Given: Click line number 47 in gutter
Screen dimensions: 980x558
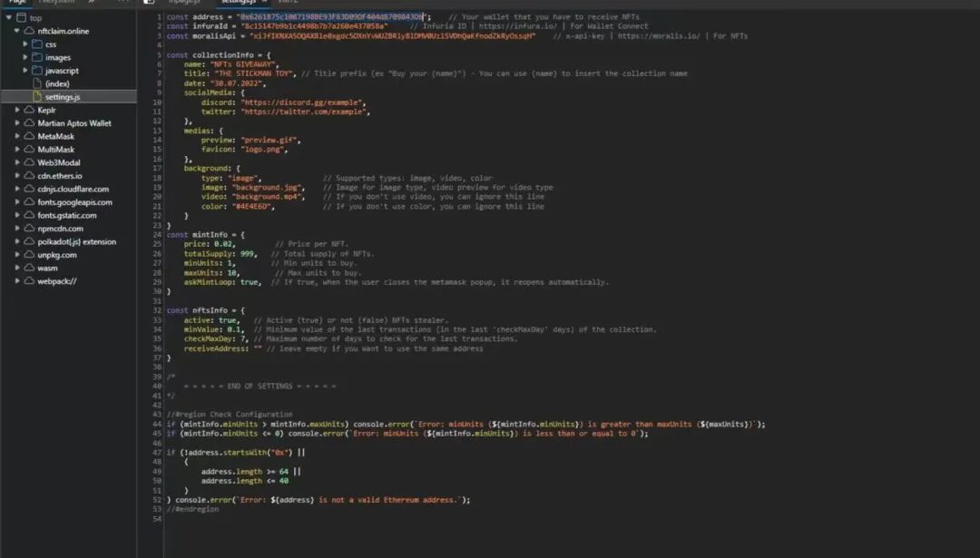Looking at the screenshot, I should click(157, 453).
